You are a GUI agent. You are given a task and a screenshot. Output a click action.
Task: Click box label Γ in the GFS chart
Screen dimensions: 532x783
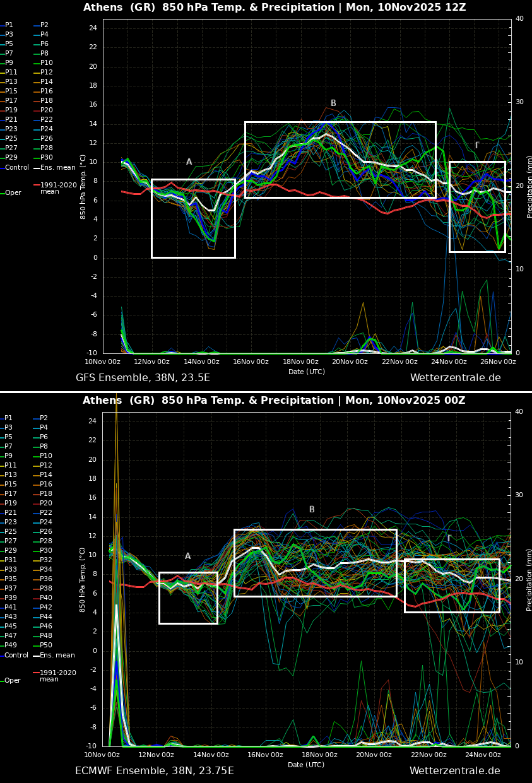[x=477, y=146]
